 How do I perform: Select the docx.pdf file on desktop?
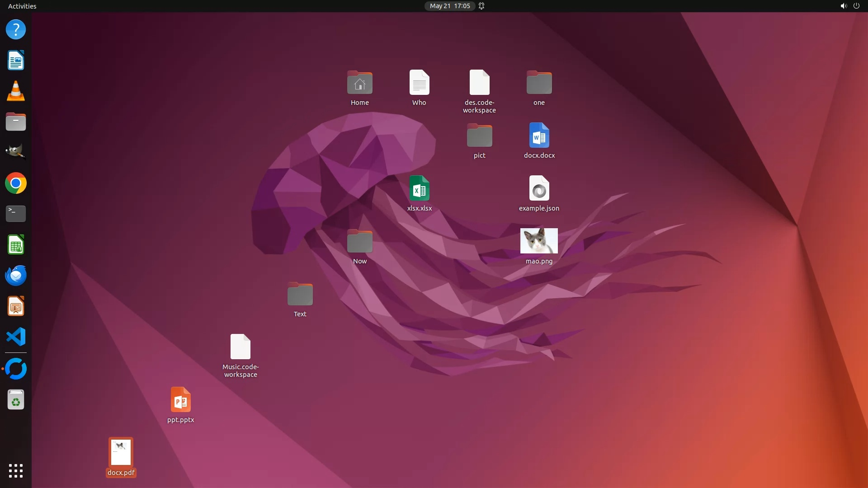(121, 452)
